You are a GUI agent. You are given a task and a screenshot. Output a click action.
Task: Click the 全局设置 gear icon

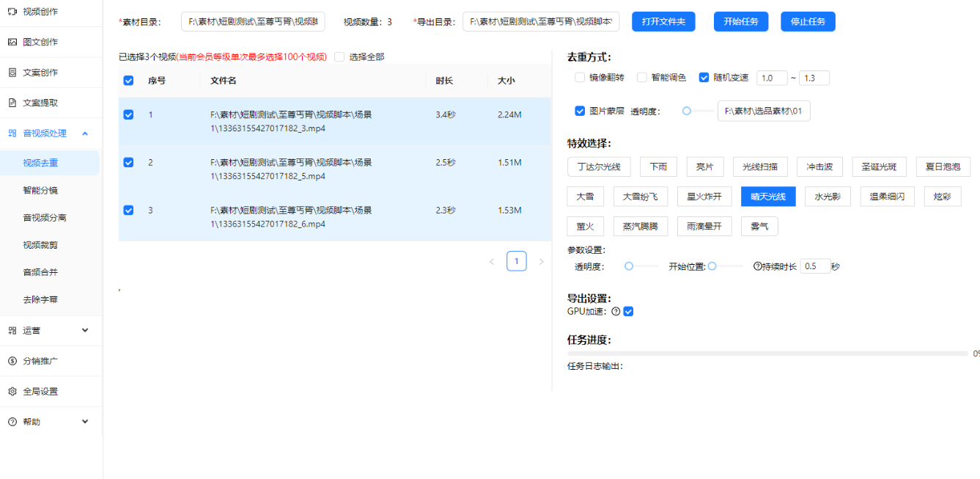12,392
